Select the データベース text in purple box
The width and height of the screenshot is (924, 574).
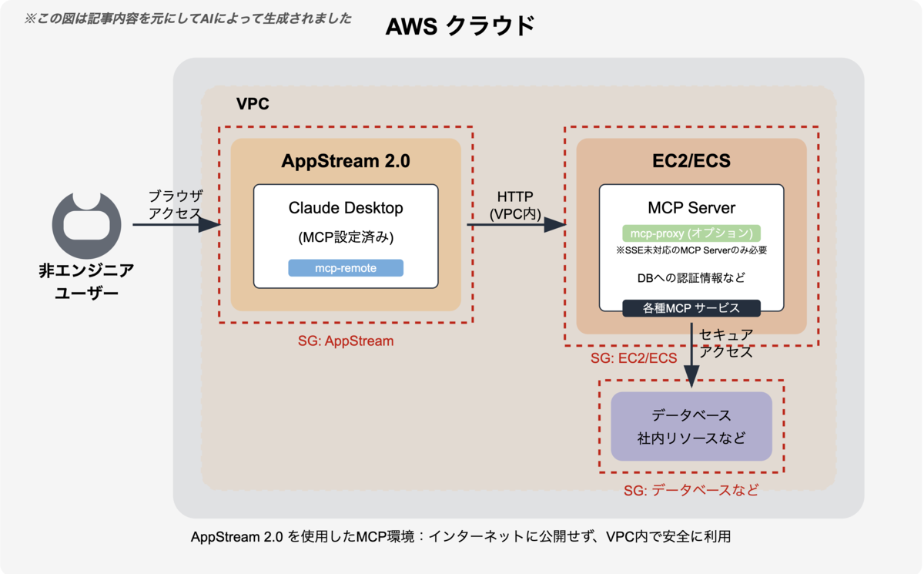(691, 415)
